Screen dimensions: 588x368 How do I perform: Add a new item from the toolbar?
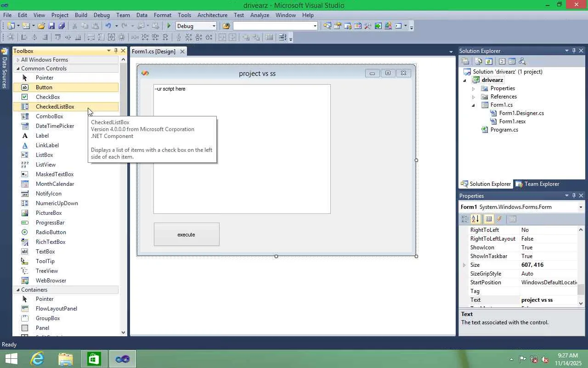26,26
